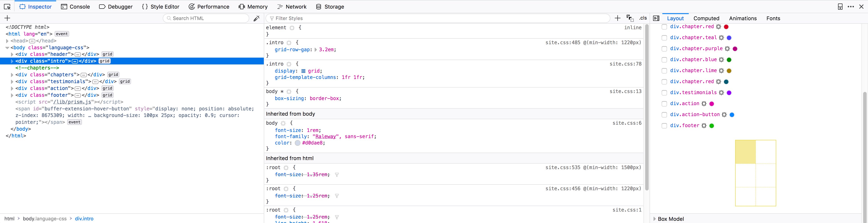
Task: Open the .cls class panel
Action: pos(643,18)
